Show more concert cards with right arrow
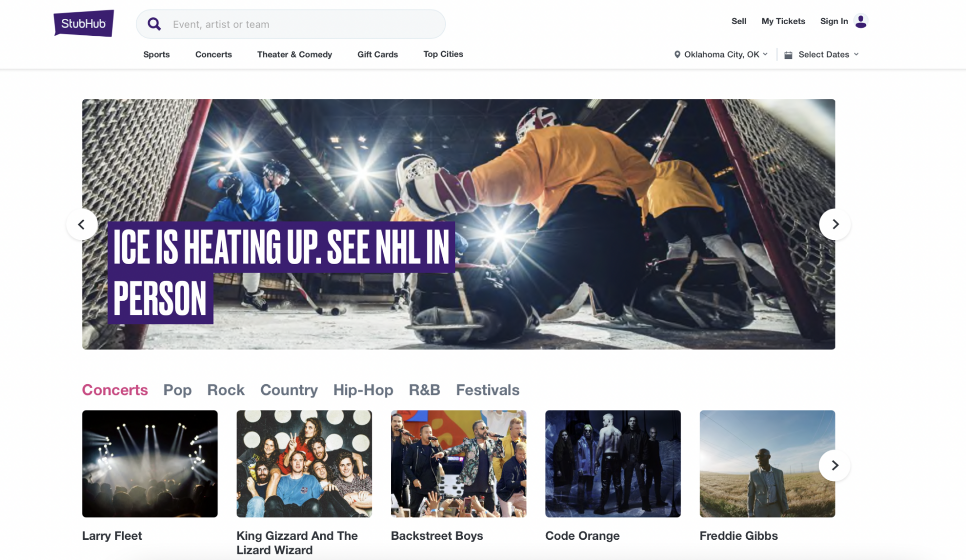The image size is (966, 560). pos(835,465)
